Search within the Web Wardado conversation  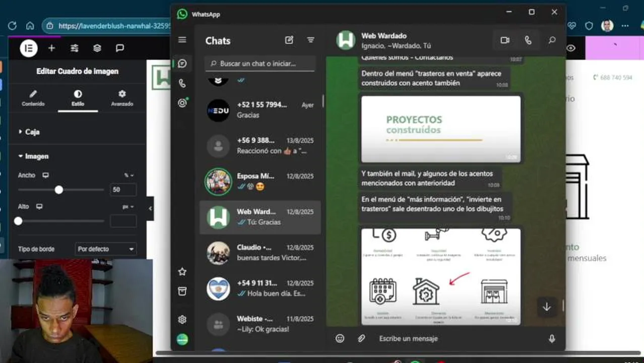[x=552, y=40]
